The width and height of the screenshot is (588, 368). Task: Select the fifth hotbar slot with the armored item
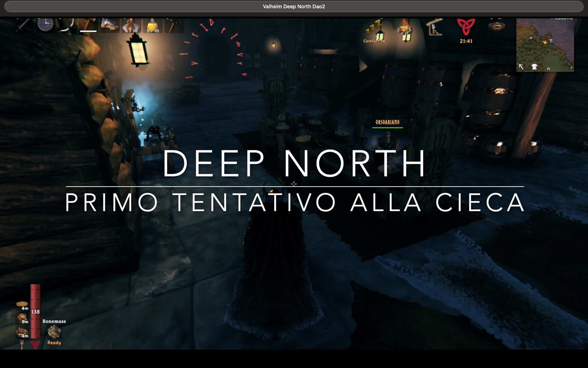tap(110, 25)
